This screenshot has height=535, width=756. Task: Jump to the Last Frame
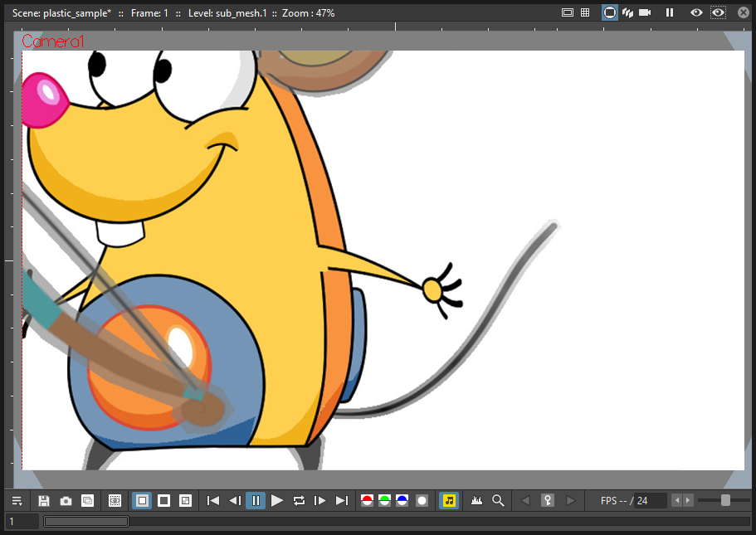point(342,501)
